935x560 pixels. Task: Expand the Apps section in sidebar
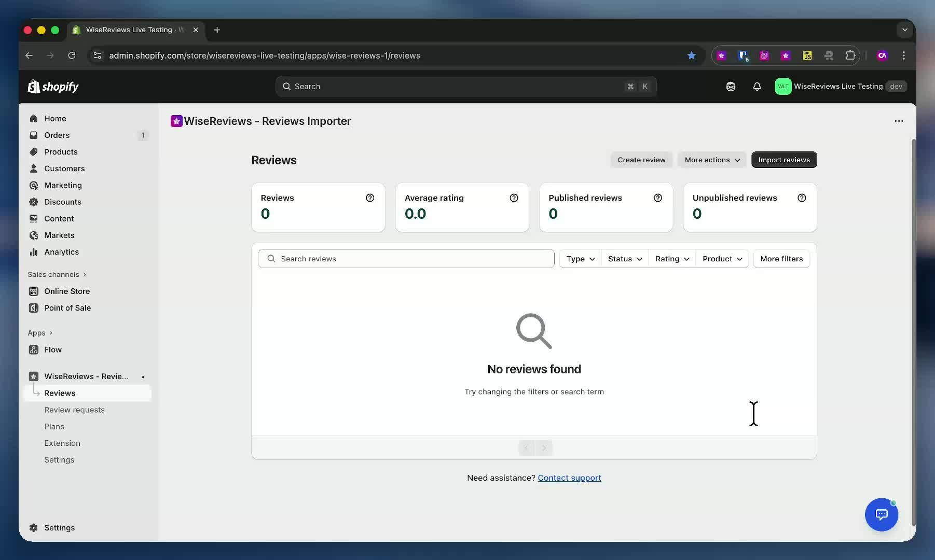[x=40, y=333]
